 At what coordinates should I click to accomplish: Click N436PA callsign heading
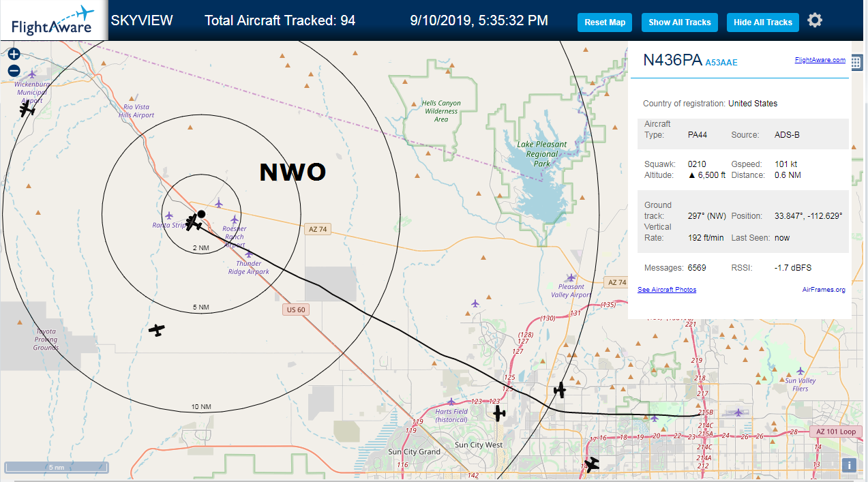(672, 60)
